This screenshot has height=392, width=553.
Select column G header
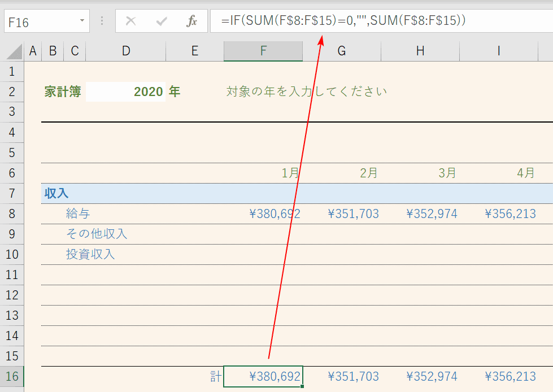click(x=342, y=51)
